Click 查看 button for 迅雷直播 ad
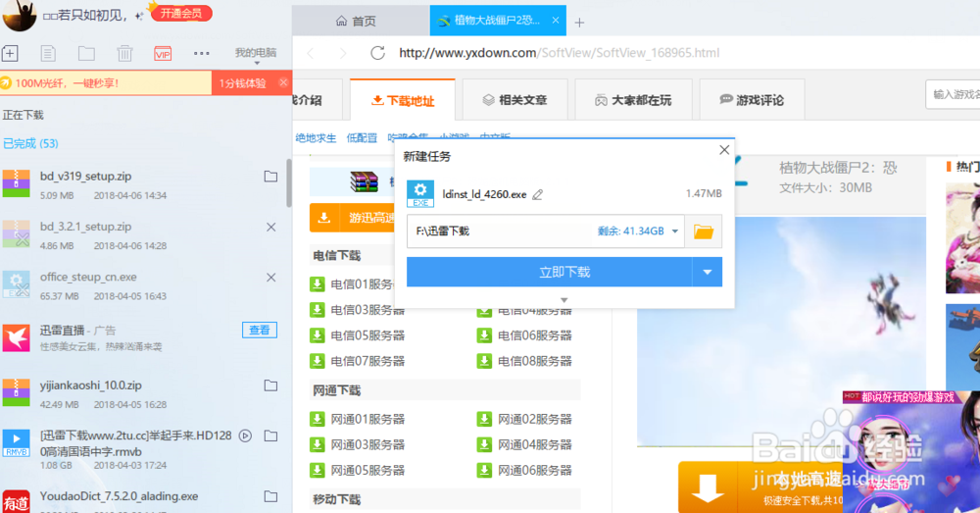Viewport: 980px width, 513px height. [260, 330]
